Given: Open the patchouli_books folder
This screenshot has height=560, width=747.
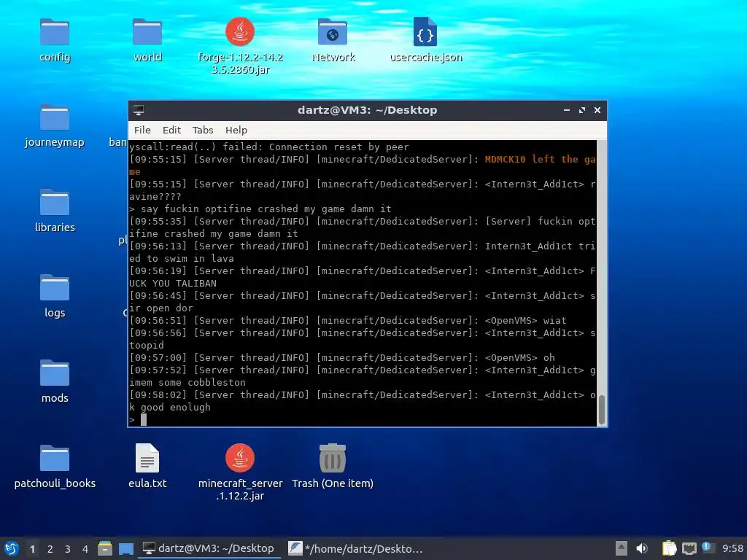Looking at the screenshot, I should pyautogui.click(x=54, y=458).
